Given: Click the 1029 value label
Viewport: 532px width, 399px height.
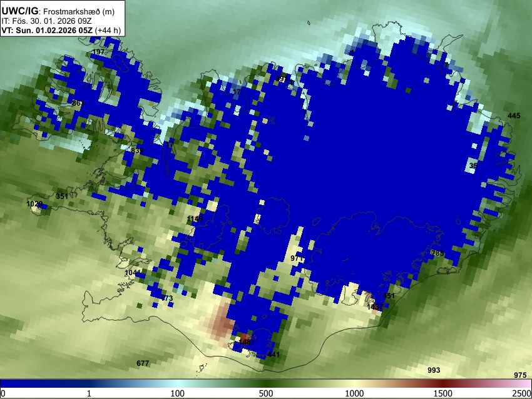Looking at the screenshot, I should coord(34,204).
